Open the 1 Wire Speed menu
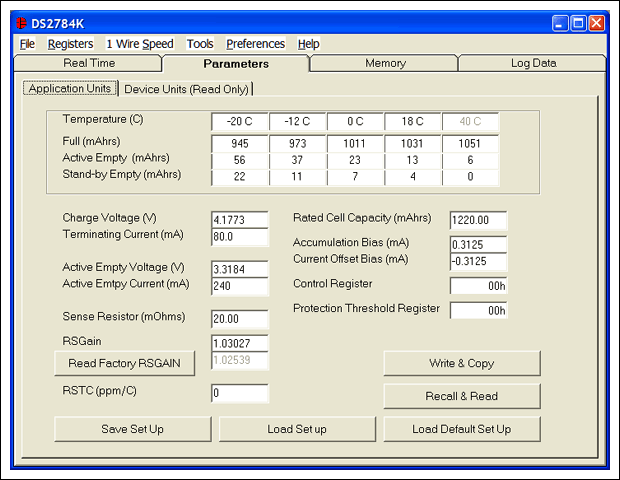620x480 pixels. tap(139, 44)
